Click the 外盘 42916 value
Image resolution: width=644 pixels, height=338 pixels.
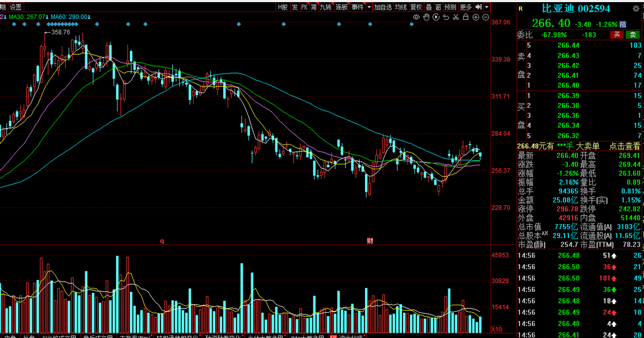[x=567, y=218]
